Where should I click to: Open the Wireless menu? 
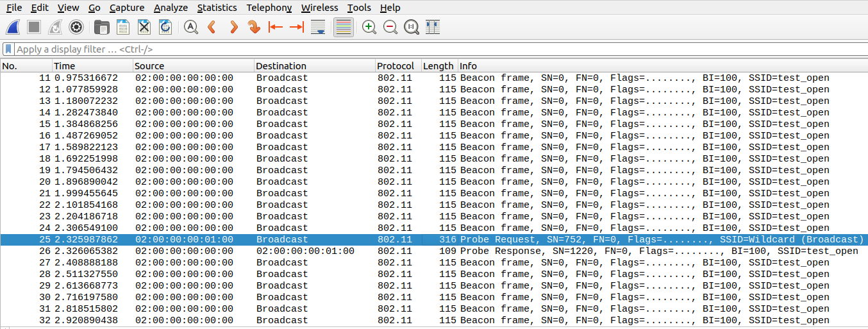pos(319,8)
